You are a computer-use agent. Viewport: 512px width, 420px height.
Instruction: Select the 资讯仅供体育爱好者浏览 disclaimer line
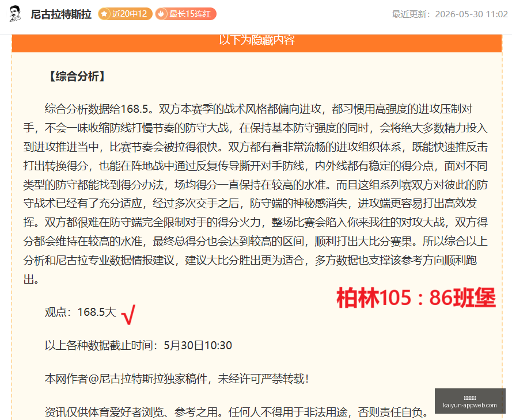coord(236,412)
